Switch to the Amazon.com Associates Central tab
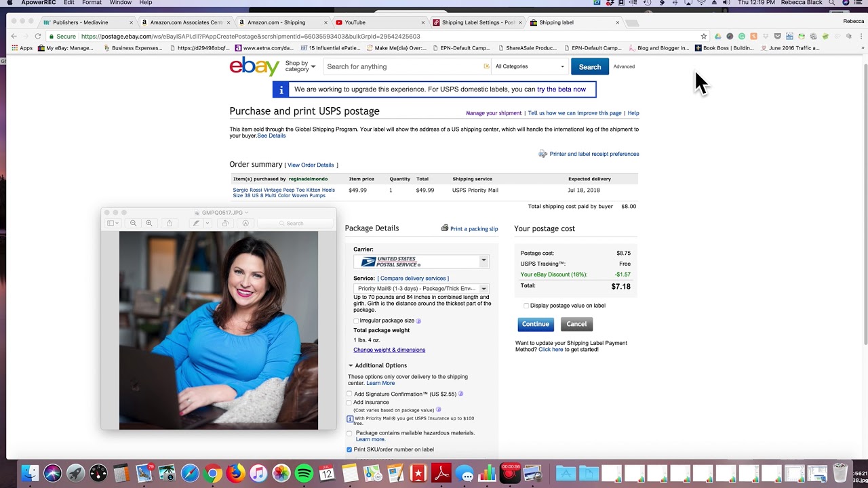Viewport: 868px width, 488px height. (x=184, y=22)
